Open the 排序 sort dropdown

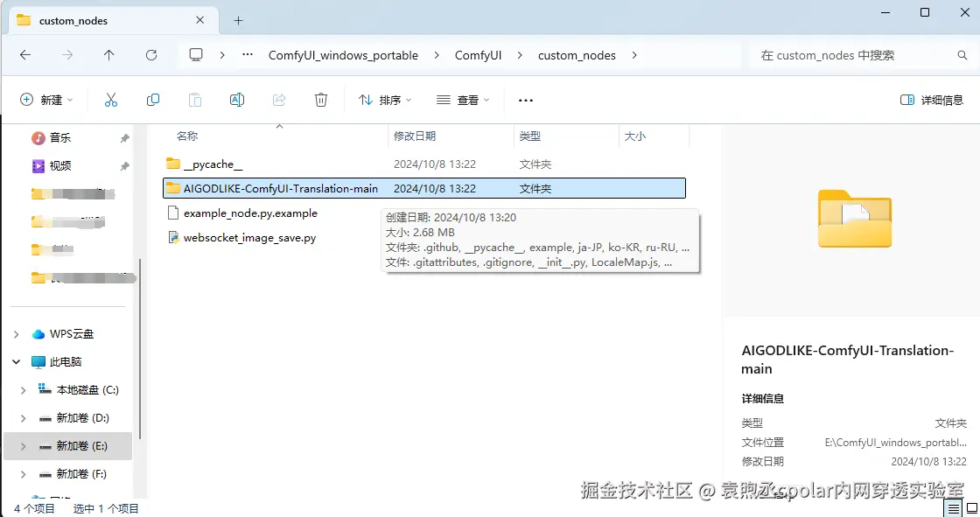click(x=385, y=99)
